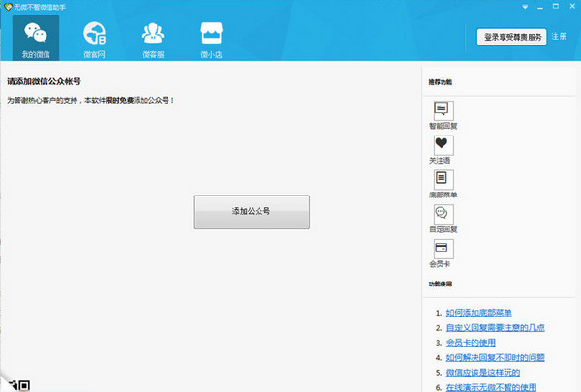This screenshot has width=581, height=392.
Task: Click the QR code at bottom left
Action: point(21,386)
